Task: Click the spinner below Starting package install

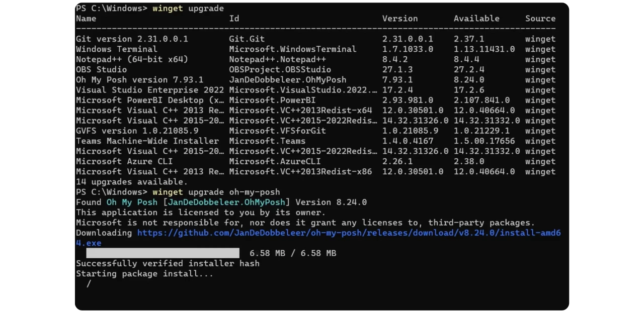Action: (89, 284)
